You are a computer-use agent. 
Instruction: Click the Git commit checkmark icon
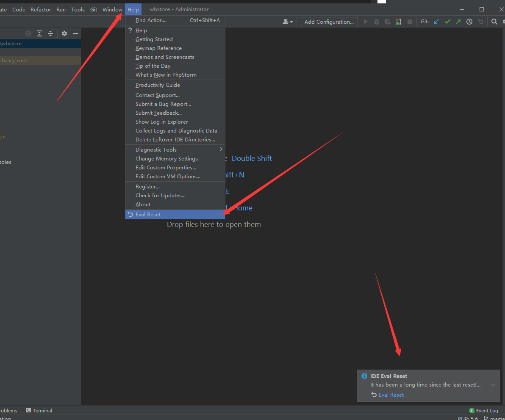coord(447,22)
